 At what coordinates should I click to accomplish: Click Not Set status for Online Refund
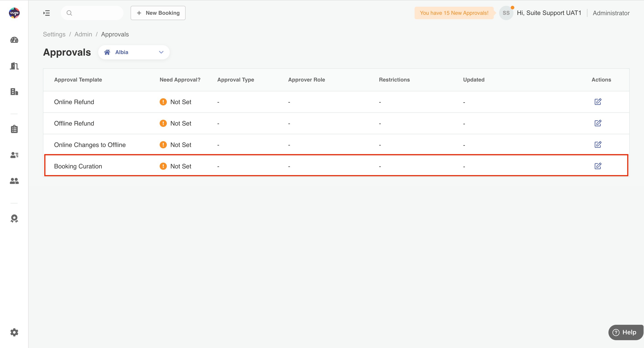181,102
